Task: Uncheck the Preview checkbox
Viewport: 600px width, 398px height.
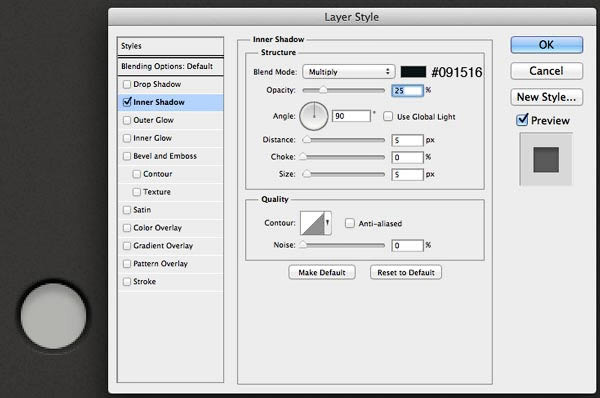Action: point(522,120)
